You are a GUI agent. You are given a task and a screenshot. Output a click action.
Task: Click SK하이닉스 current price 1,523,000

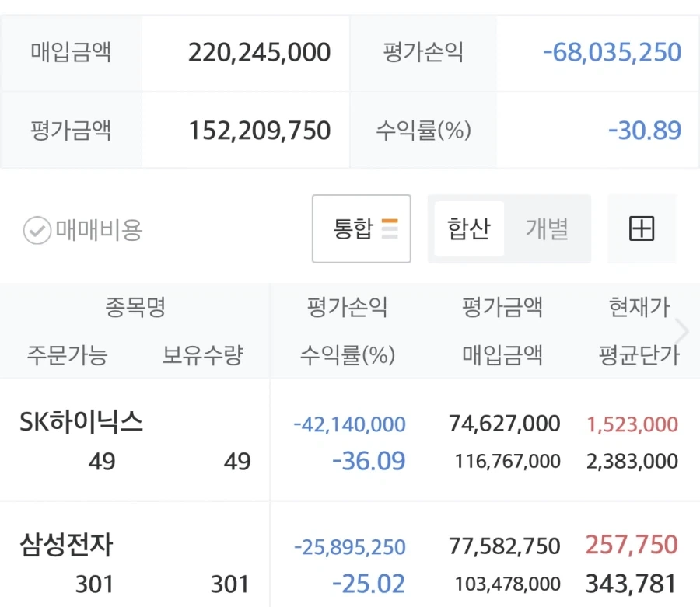coord(632,424)
